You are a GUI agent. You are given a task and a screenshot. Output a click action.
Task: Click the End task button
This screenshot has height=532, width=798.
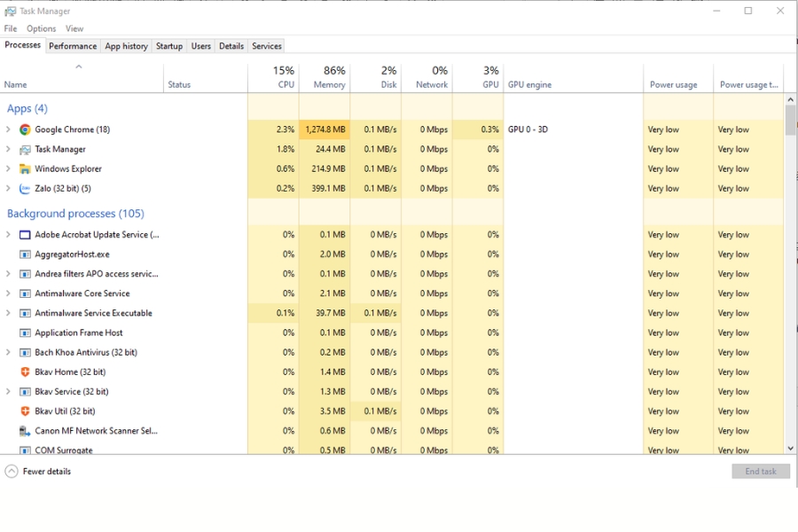tap(761, 472)
